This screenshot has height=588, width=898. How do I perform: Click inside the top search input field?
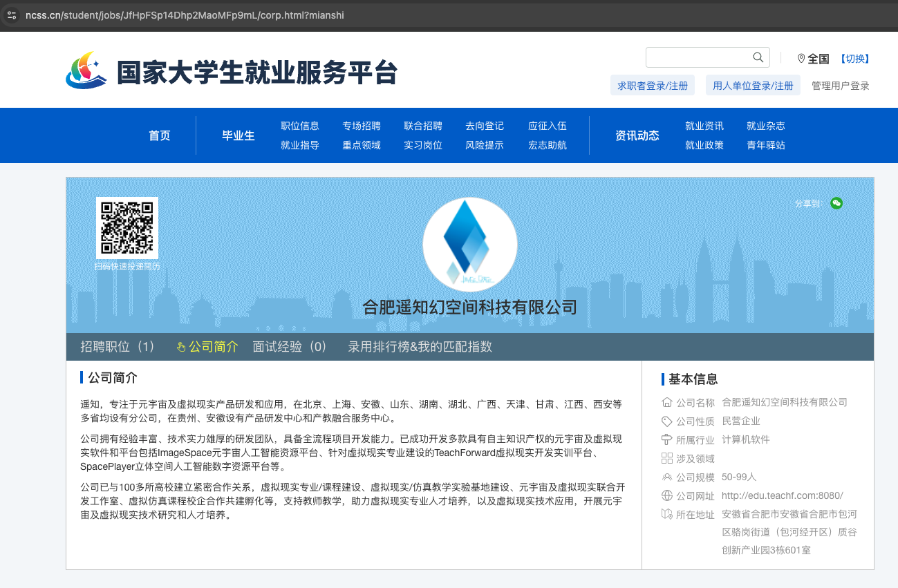(697, 57)
